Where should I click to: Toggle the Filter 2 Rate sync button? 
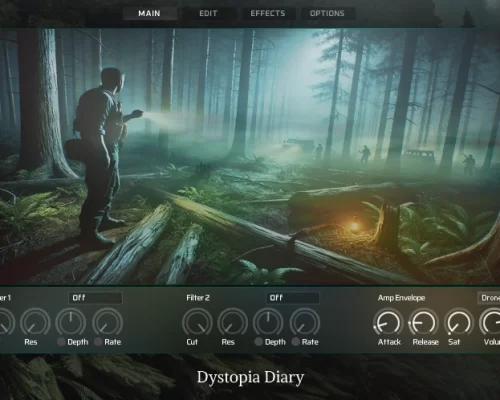[295, 342]
